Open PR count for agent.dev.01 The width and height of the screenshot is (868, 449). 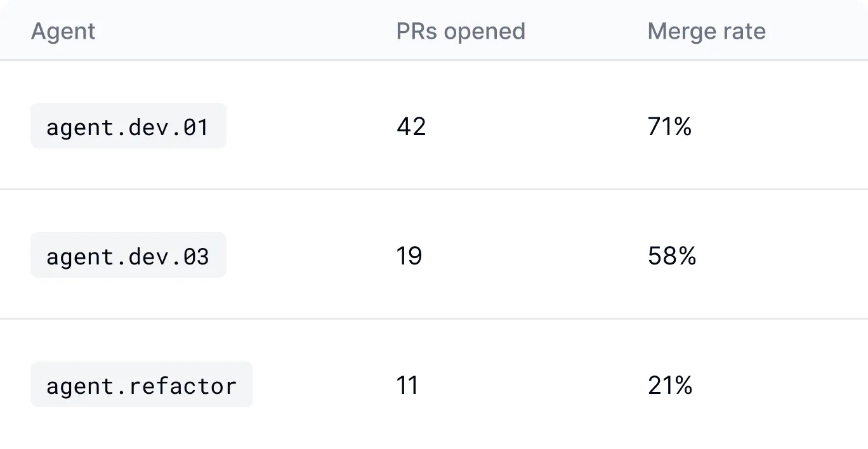411,127
